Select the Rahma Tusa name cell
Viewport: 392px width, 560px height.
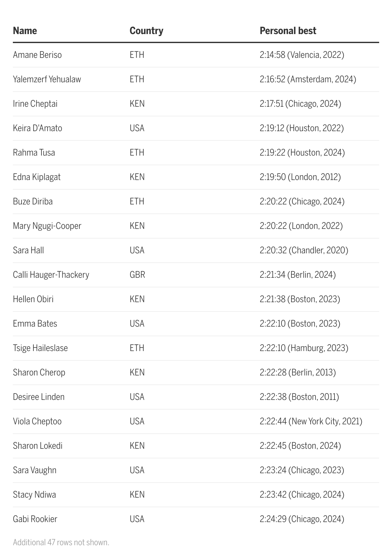34,153
